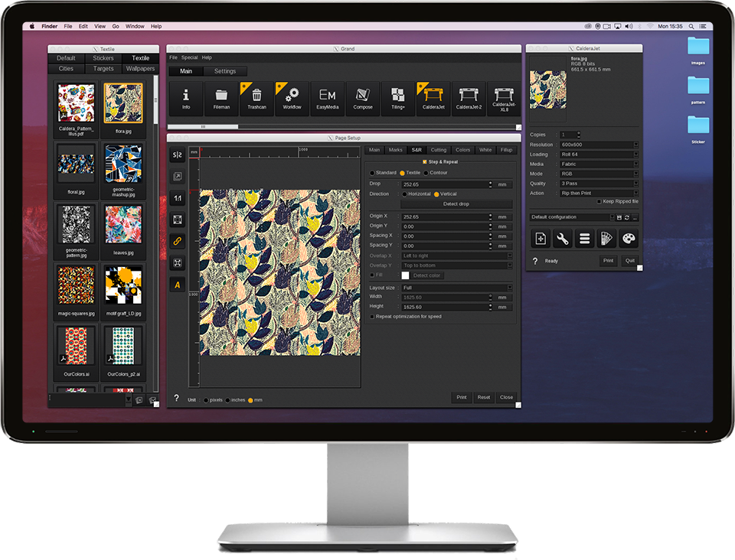Click the wrench settings icon in CalderaJet

click(562, 239)
